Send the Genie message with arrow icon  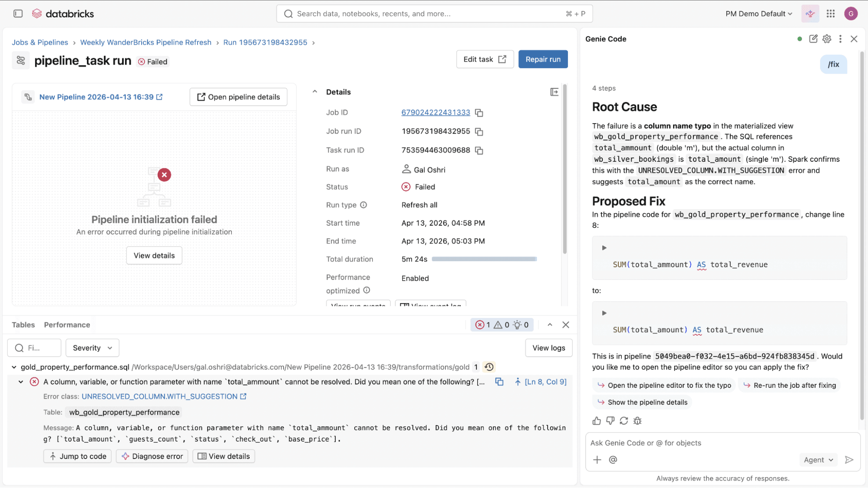[x=849, y=459]
